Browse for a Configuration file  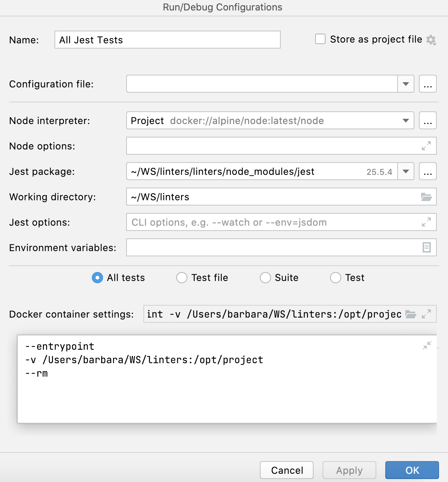[428, 84]
